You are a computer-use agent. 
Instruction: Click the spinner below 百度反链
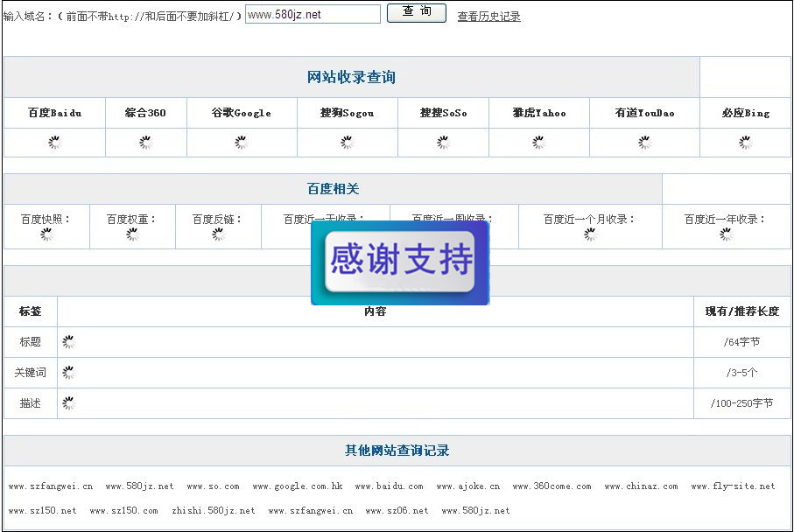tap(218, 234)
